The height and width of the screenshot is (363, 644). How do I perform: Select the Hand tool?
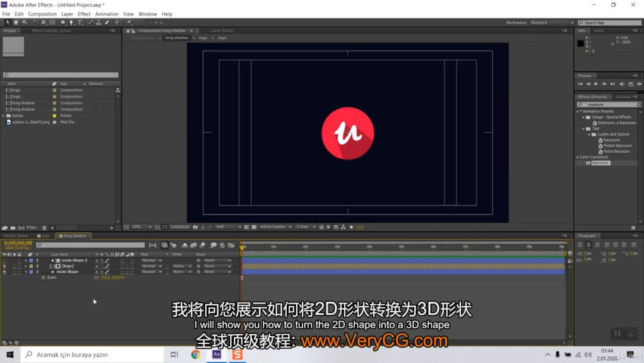tap(16, 22)
